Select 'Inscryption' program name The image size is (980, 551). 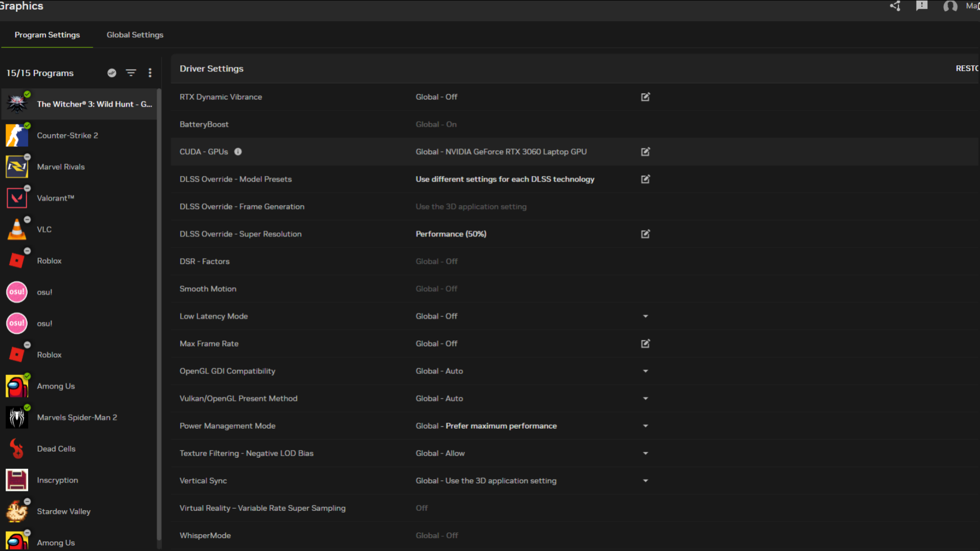click(x=58, y=480)
